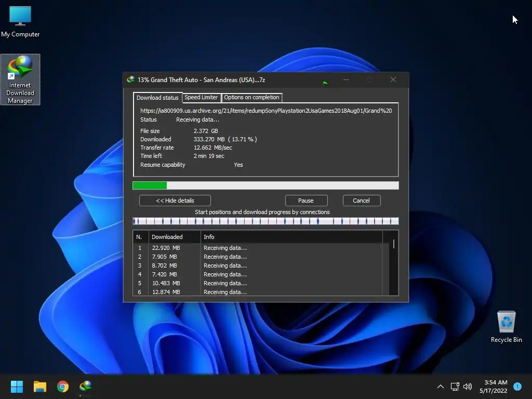Click the File size value 2.372 GB
This screenshot has height=399, width=532.
point(206,131)
